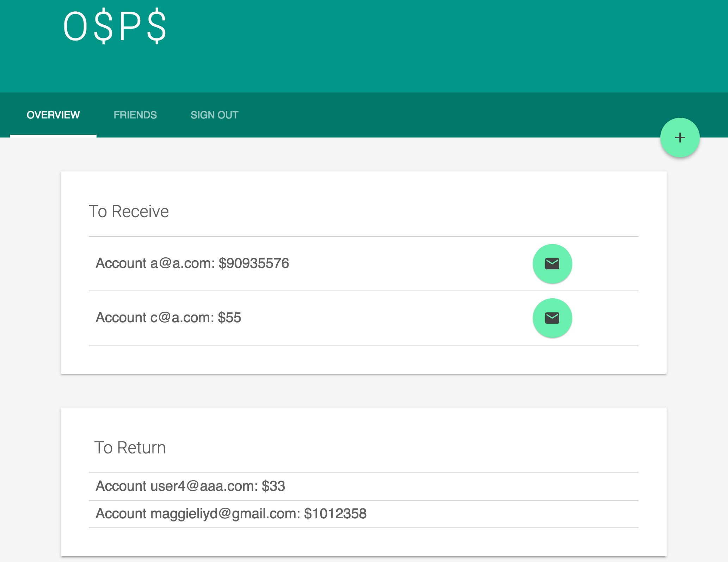Select the Account c@a.com $55 entry
Image resolution: width=728 pixels, height=562 pixels.
coord(168,318)
